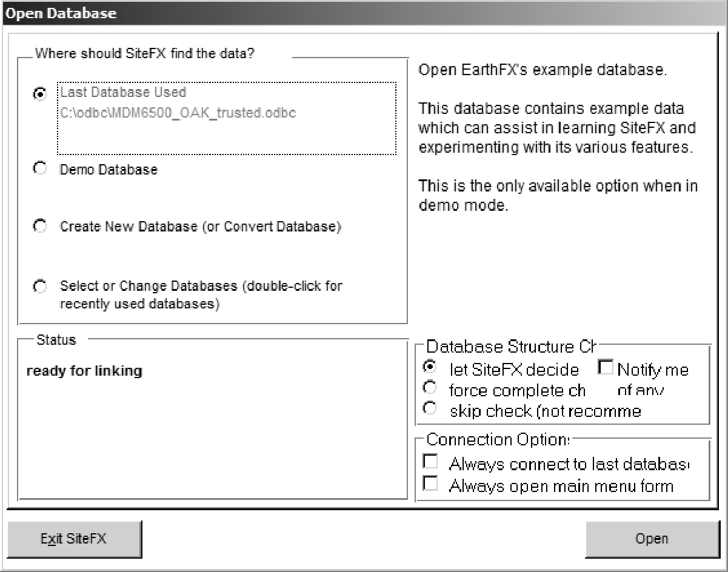Click the Status group label
Screen dimensions: 728x572
(x=56, y=340)
